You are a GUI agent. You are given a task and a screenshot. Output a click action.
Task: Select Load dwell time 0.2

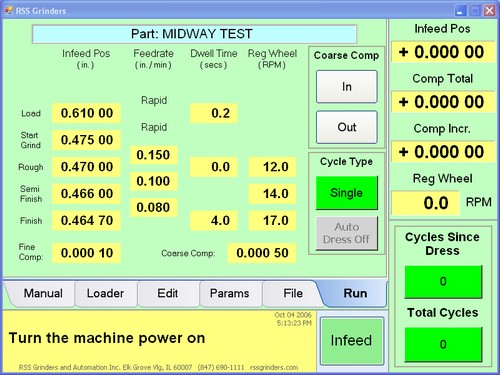coord(214,113)
